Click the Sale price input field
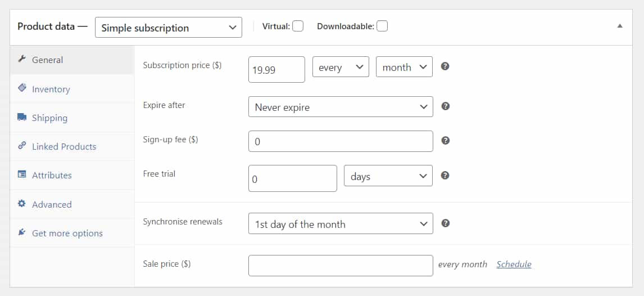Image resolution: width=644 pixels, height=296 pixels. 341,266
